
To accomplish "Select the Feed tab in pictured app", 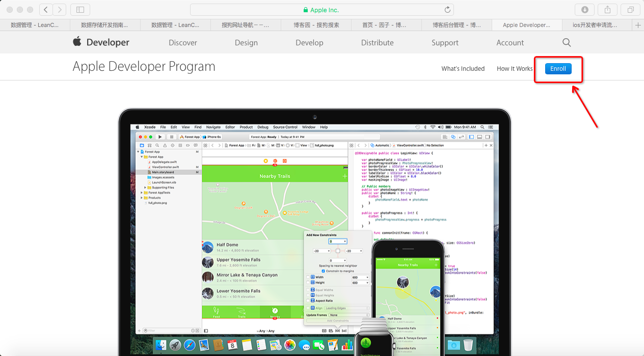I will [x=217, y=312].
